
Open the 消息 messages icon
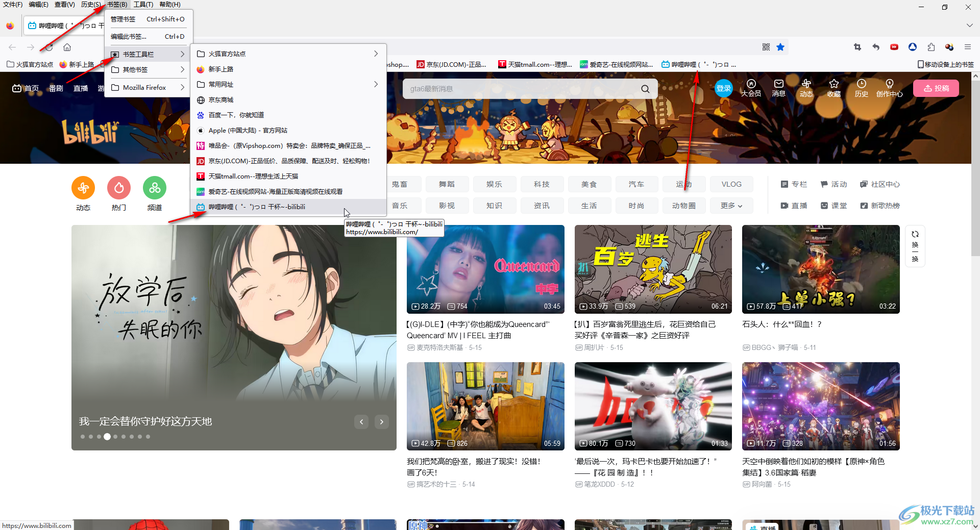pos(778,88)
